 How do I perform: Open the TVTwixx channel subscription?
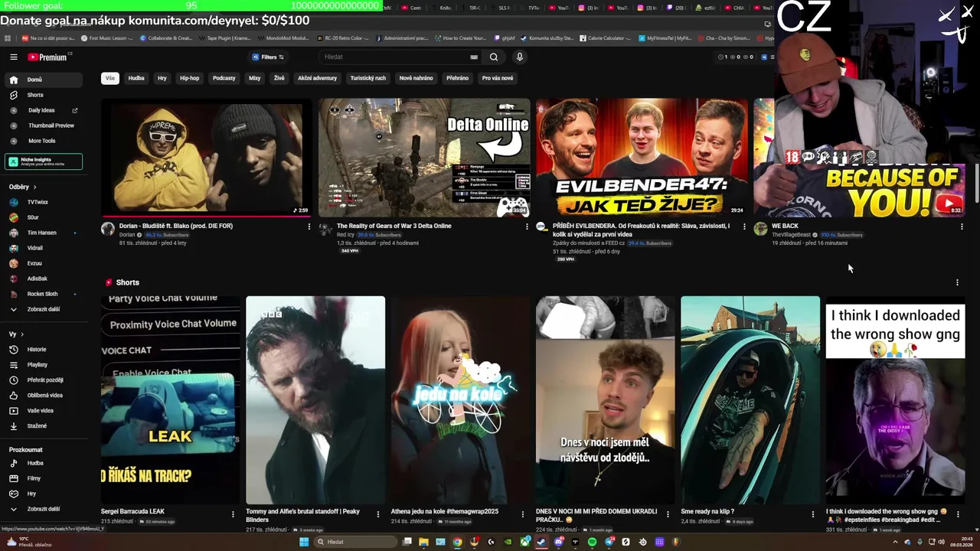(x=43, y=202)
